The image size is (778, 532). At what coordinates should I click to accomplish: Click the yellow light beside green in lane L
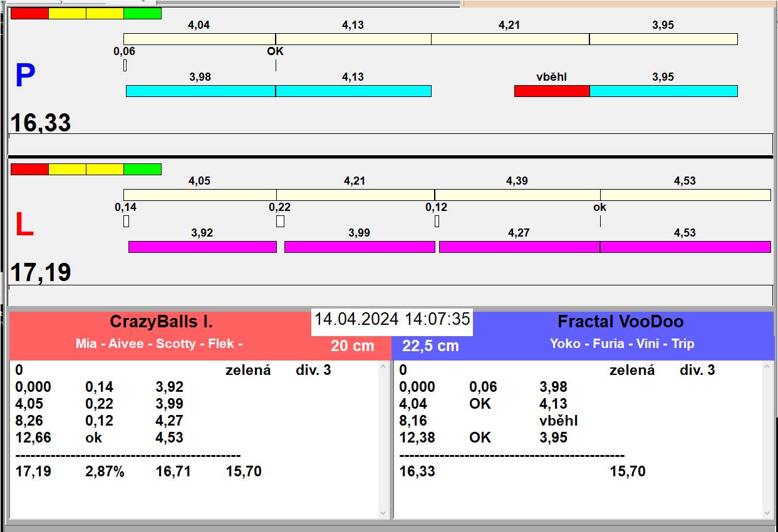click(x=105, y=169)
